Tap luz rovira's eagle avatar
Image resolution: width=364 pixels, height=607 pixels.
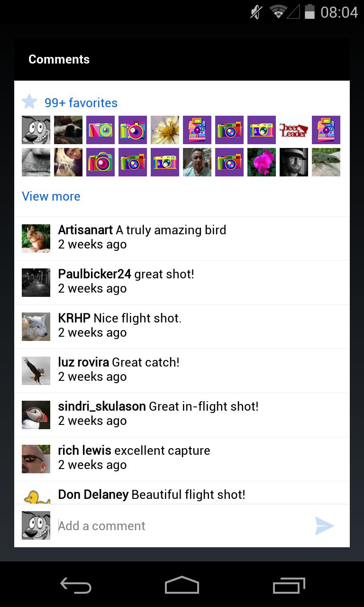[36, 371]
